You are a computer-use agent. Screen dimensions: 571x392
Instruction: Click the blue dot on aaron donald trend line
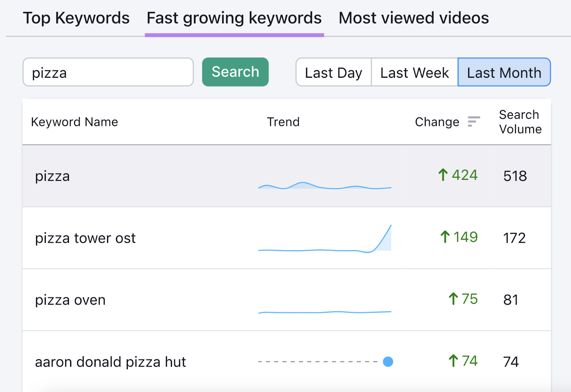[x=388, y=362]
